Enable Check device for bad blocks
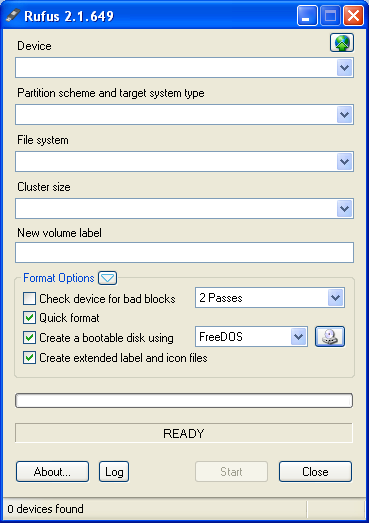This screenshot has height=523, width=369. [x=29, y=299]
